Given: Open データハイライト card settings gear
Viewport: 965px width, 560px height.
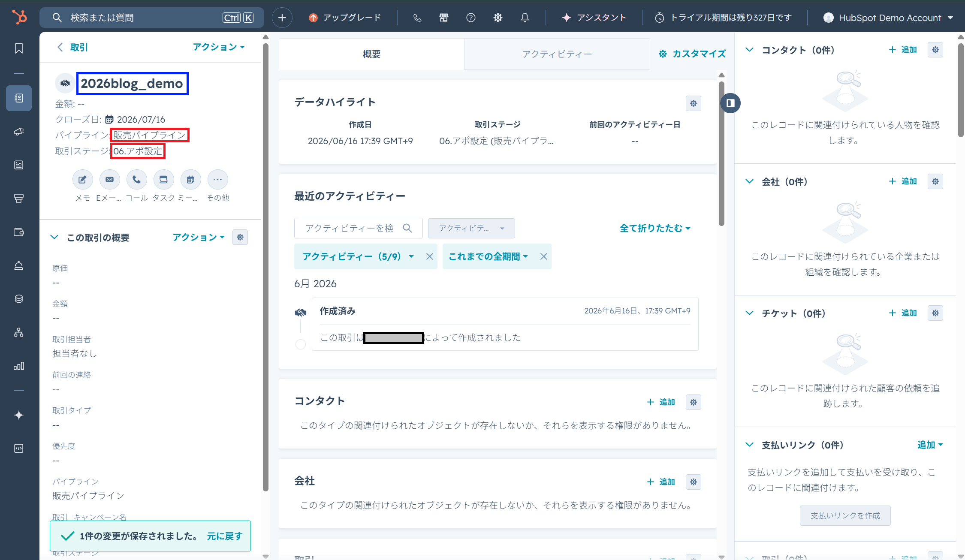Looking at the screenshot, I should 694,103.
